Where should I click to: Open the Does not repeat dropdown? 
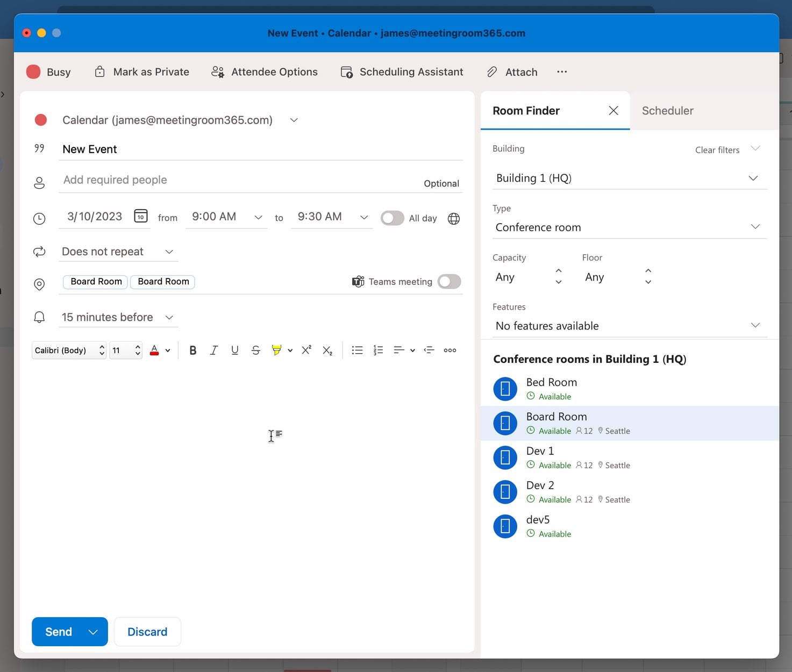pyautogui.click(x=169, y=252)
